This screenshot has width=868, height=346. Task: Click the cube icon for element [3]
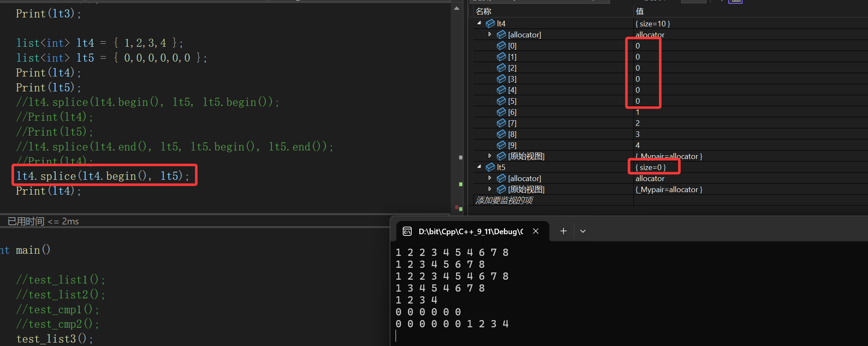coord(501,79)
